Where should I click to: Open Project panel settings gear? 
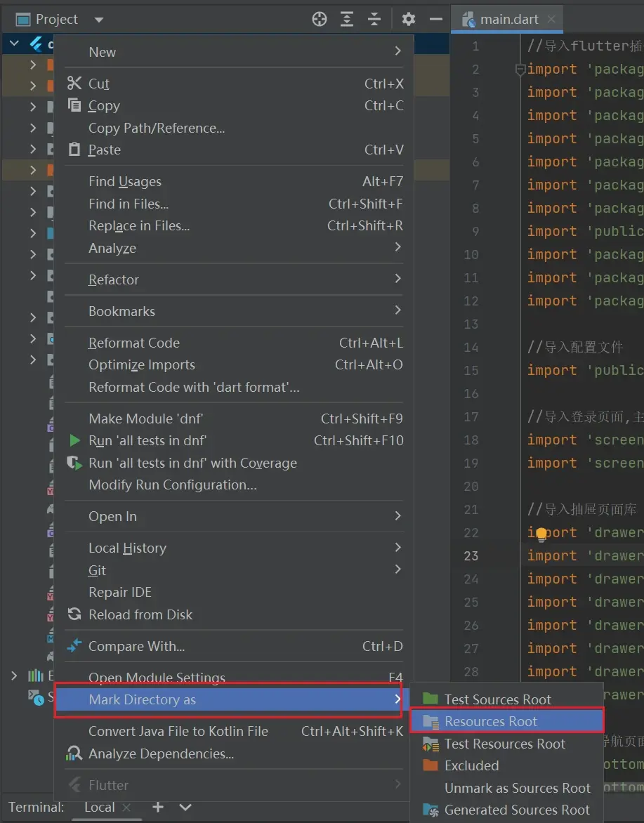(x=409, y=20)
